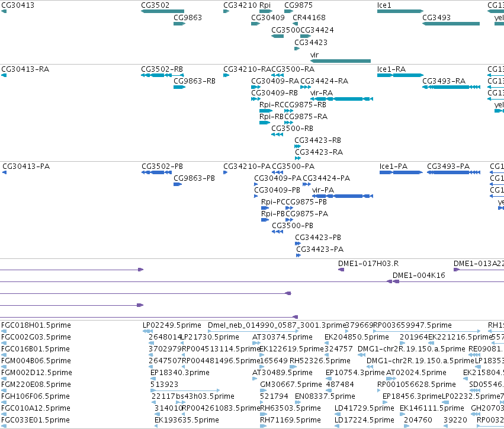
Task: Select the CG3502 gene feature
Action: [162, 11]
